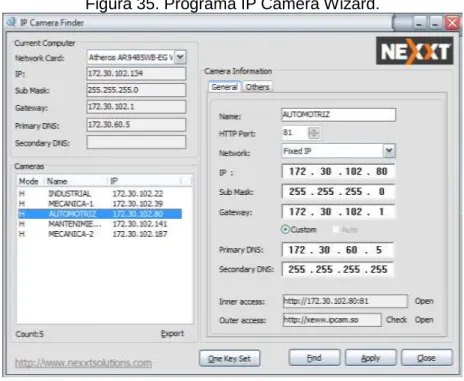Open the nexxtsolutions.com website link

pyautogui.click(x=83, y=363)
